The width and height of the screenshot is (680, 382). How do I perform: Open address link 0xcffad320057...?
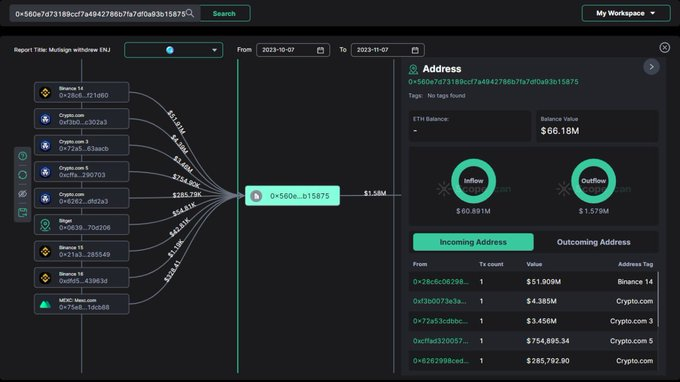click(441, 341)
